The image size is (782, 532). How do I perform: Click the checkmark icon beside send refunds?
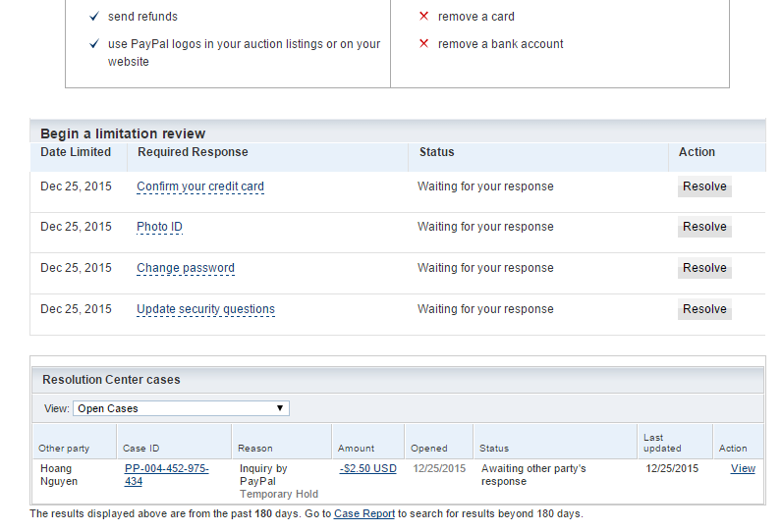point(93,17)
